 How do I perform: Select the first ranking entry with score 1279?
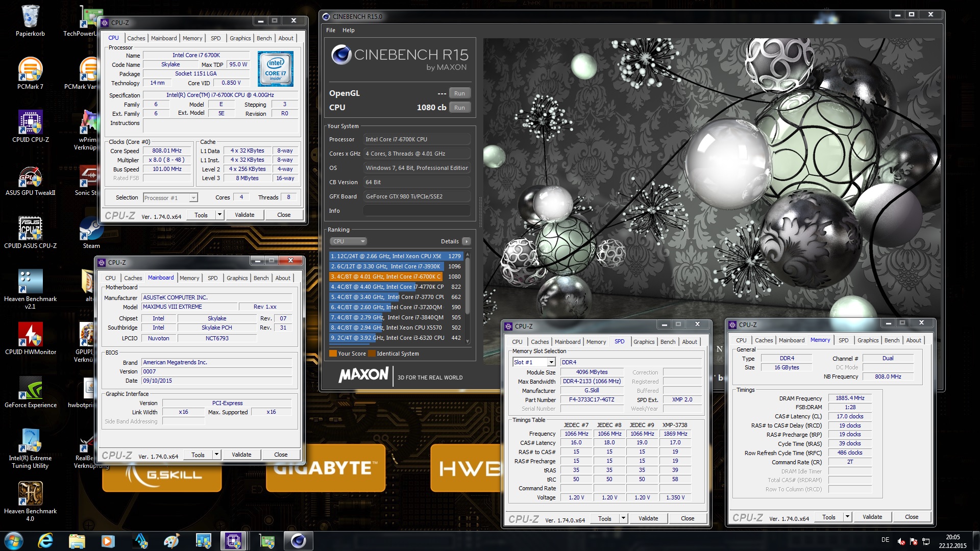tap(396, 256)
